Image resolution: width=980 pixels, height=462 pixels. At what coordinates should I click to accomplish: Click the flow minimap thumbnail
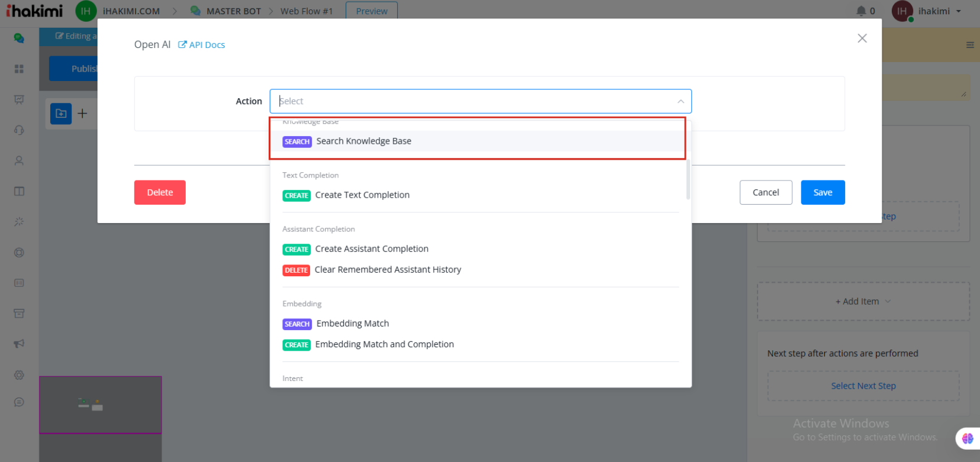[x=101, y=405]
